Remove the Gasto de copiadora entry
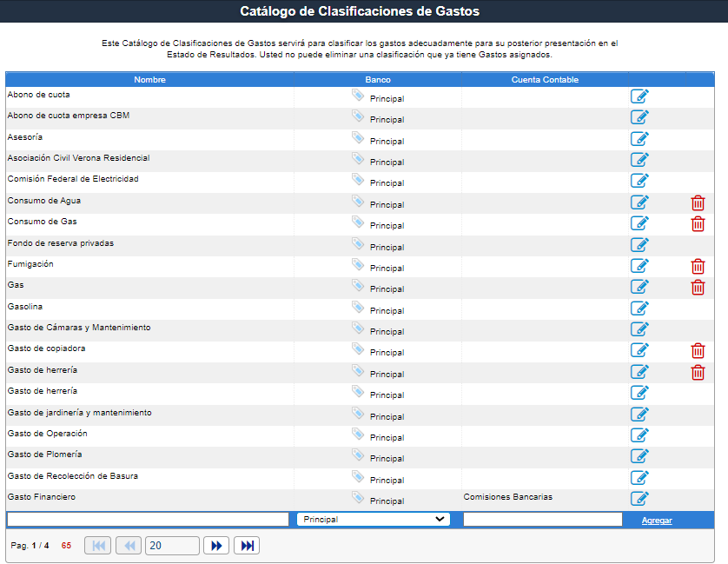Screen dimensions: 728x564 pos(698,350)
